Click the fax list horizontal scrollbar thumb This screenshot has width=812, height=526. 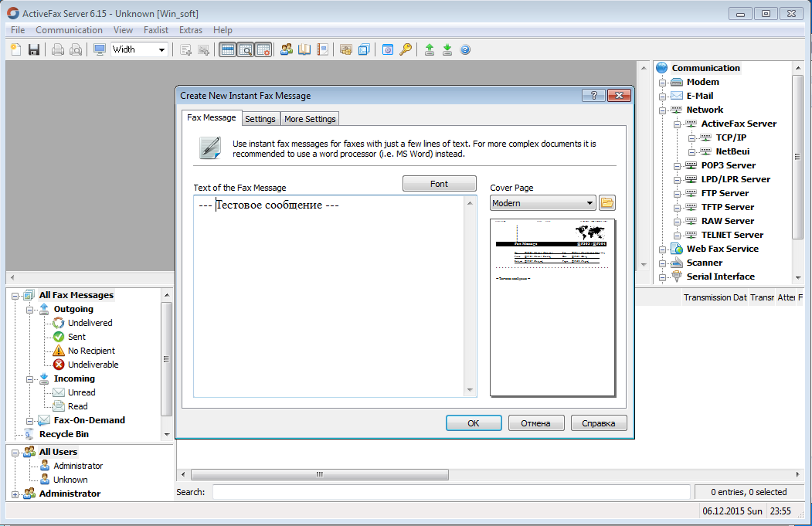tap(320, 474)
